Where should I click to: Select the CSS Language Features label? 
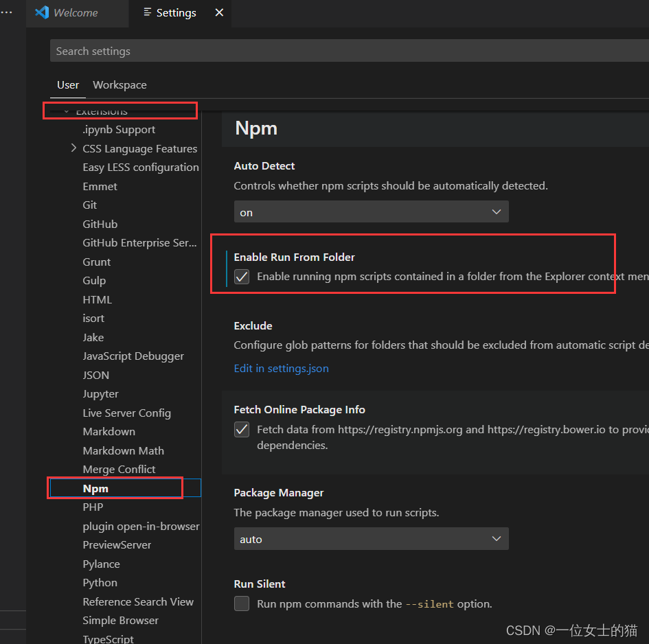(140, 148)
